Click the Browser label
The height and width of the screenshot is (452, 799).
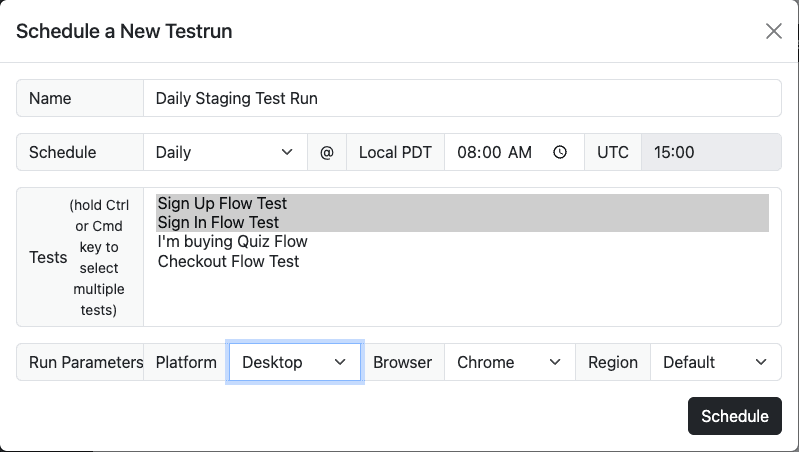pos(402,362)
